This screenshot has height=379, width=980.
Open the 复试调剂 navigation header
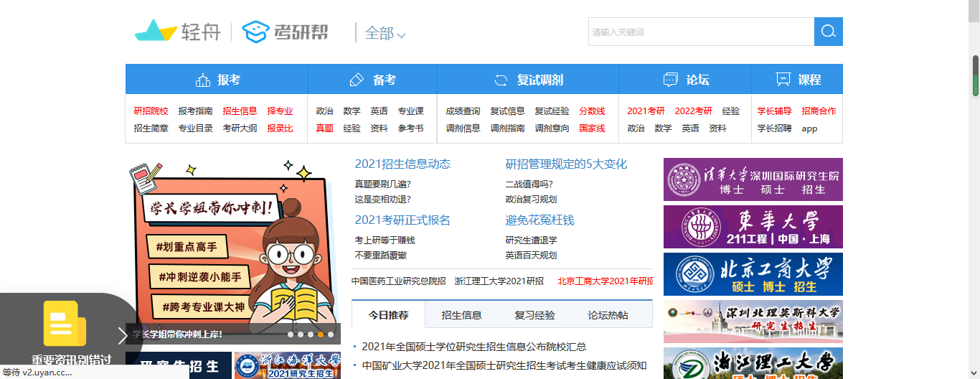pos(528,80)
